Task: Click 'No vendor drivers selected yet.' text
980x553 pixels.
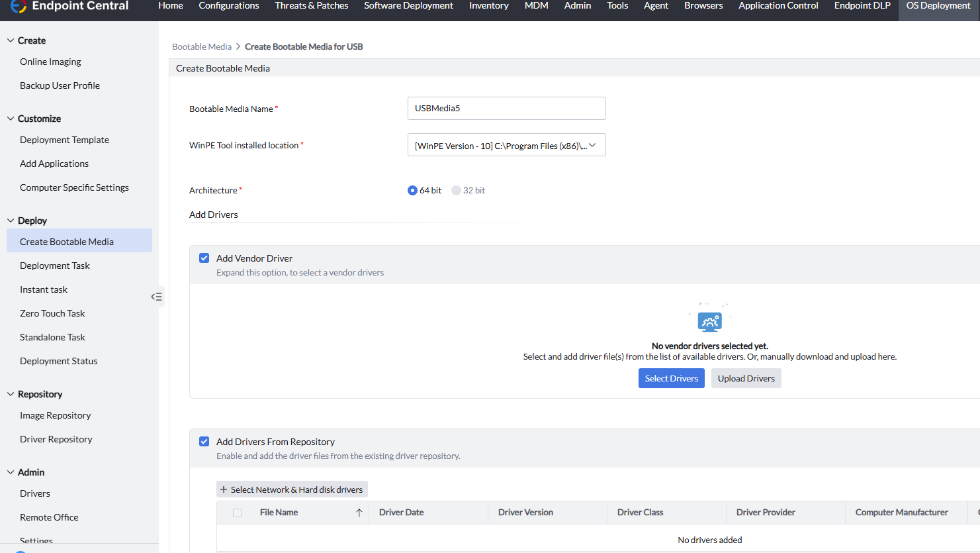Action: 710,346
